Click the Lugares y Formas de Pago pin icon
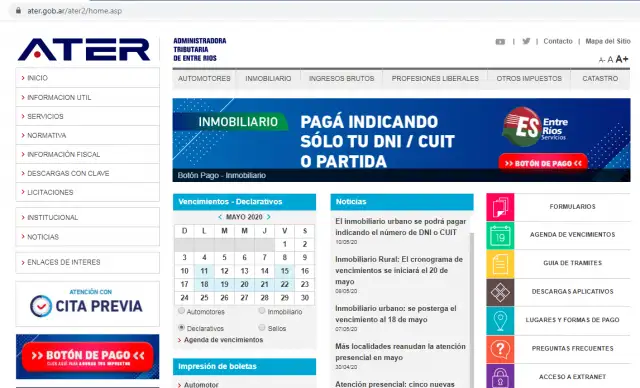The height and width of the screenshot is (388, 640). pyautogui.click(x=500, y=321)
